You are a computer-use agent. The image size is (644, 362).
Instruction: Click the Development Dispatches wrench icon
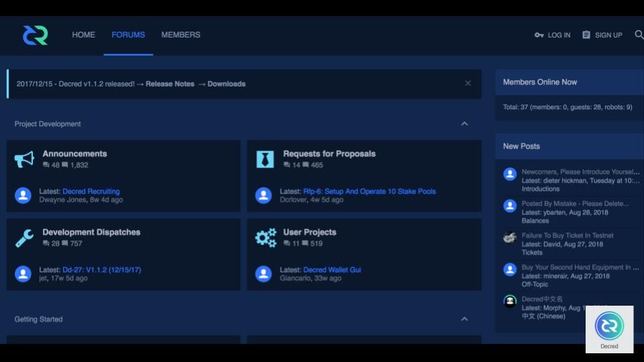24,237
